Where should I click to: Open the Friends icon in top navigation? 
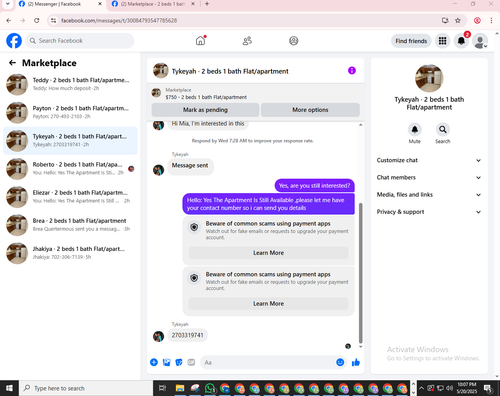pyautogui.click(x=247, y=41)
